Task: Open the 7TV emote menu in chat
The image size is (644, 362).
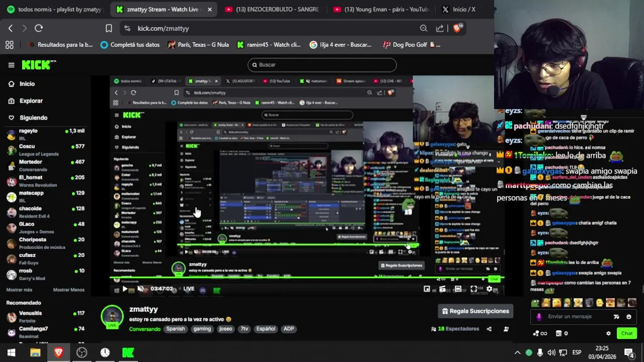Action: click(x=616, y=317)
